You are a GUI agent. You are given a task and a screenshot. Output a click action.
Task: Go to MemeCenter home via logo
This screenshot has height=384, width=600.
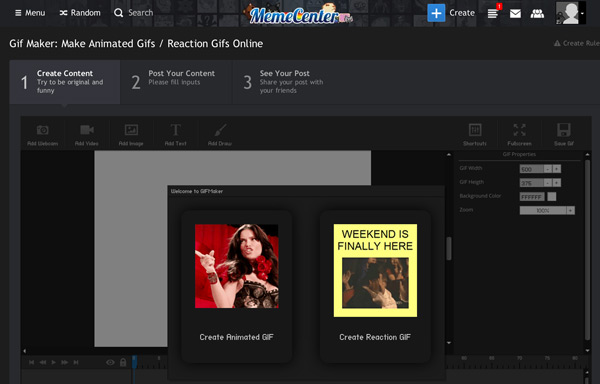[298, 15]
